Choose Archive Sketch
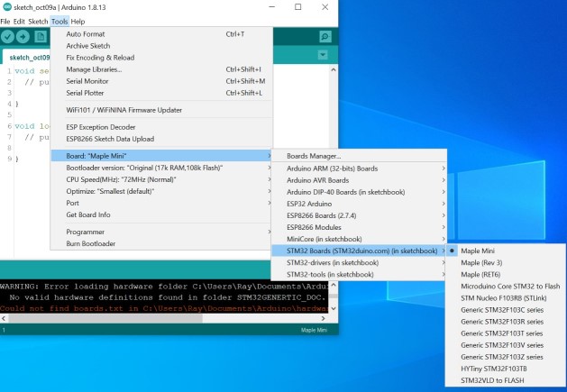Screen dimensions: 567x392 click(x=161, y=46)
